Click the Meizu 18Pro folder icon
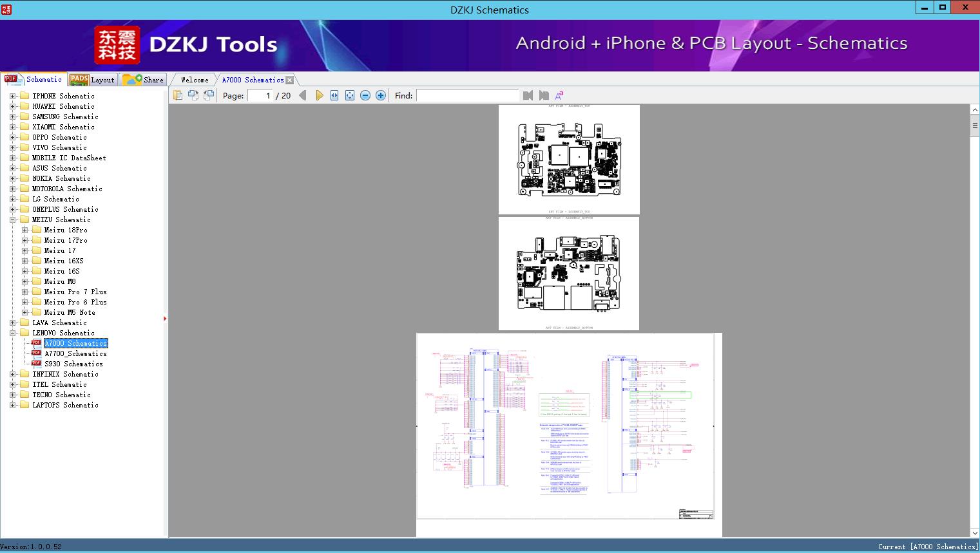980x553 pixels. (37, 230)
